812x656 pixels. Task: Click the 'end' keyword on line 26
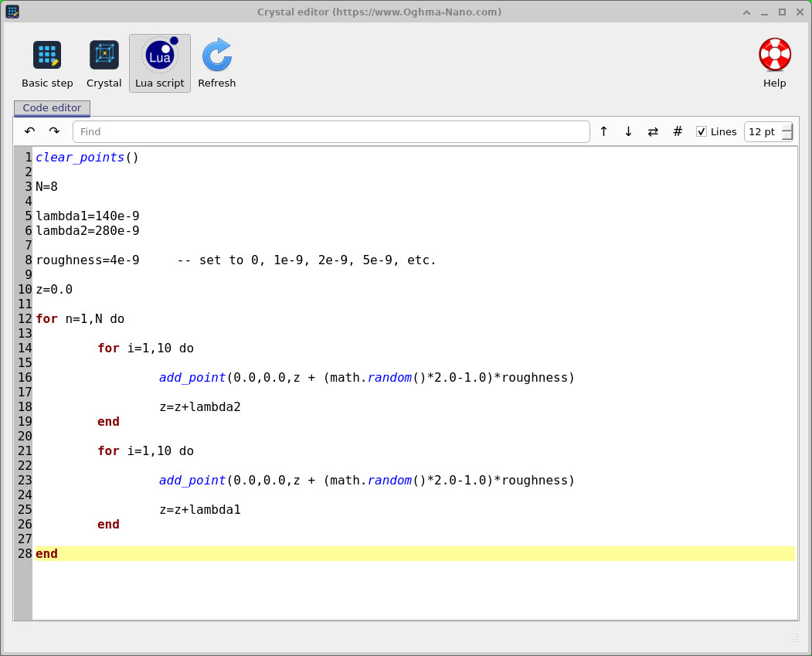pos(108,524)
